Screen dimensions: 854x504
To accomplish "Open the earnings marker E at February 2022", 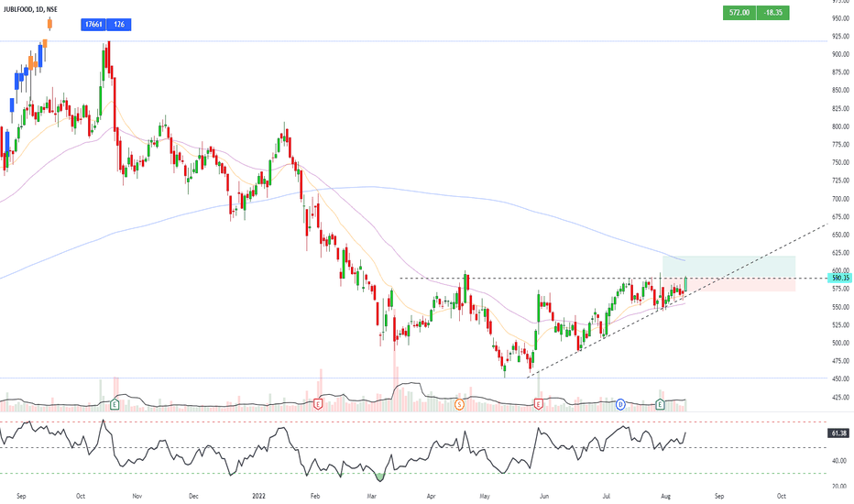I will pyautogui.click(x=318, y=404).
